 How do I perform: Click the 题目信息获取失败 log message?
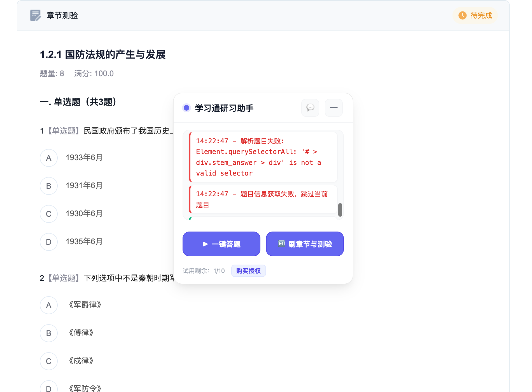263,199
